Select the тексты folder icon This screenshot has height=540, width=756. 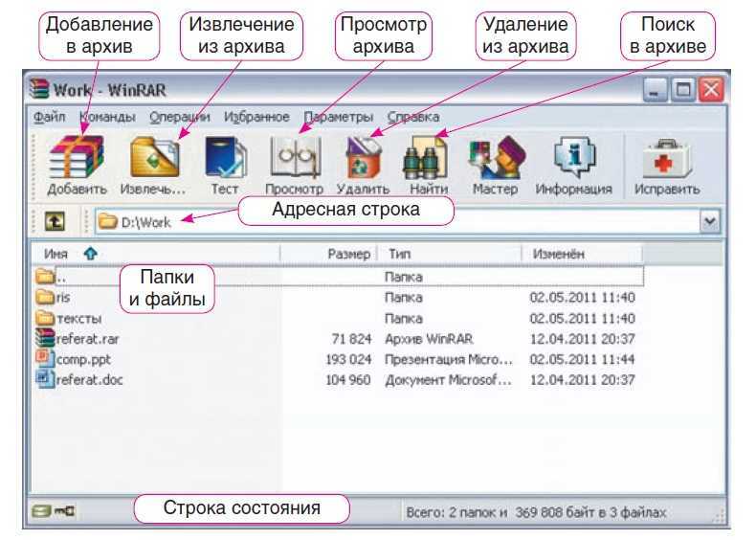(x=45, y=317)
